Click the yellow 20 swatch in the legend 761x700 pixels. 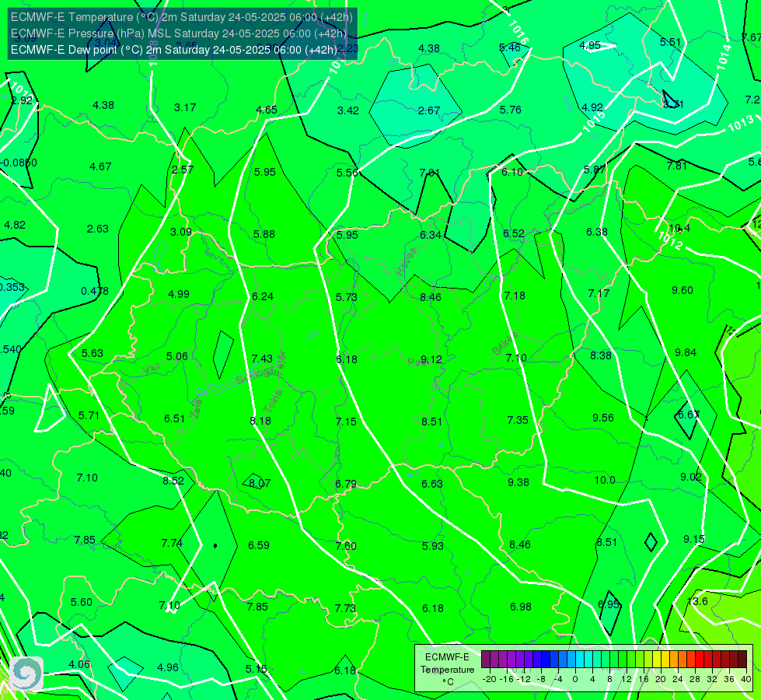pos(657,660)
